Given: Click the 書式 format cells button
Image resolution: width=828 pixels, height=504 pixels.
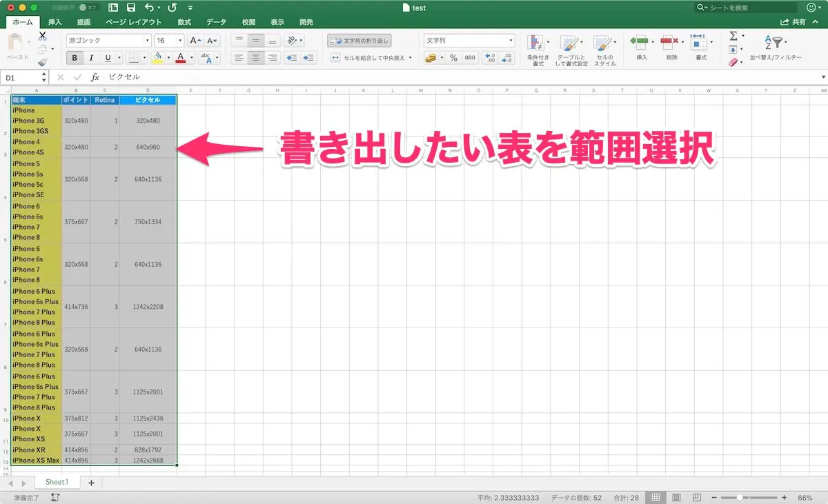Looking at the screenshot, I should click(x=701, y=48).
